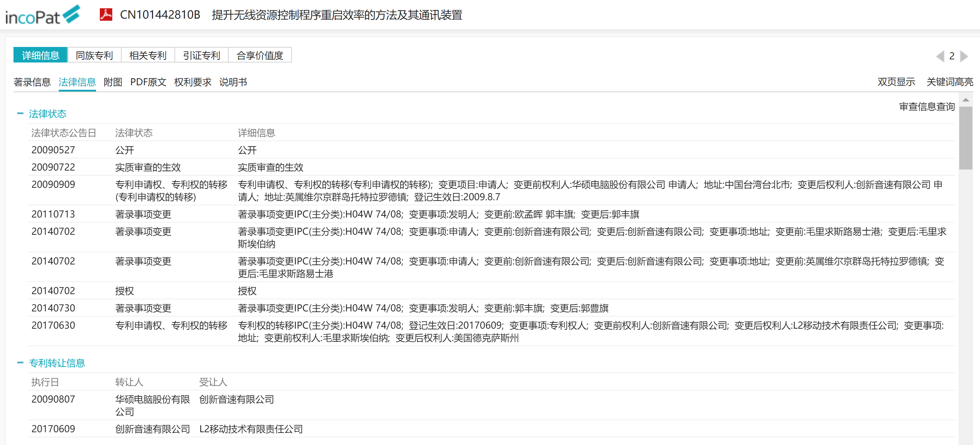This screenshot has height=445, width=980.
Task: Collapse the 法律状态 section
Action: [x=20, y=113]
